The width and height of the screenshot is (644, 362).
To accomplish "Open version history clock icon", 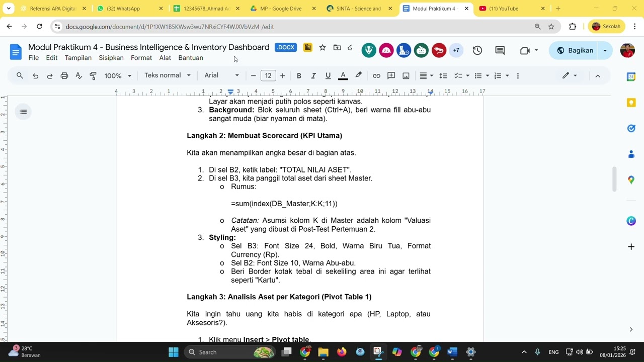I will tap(477, 50).
